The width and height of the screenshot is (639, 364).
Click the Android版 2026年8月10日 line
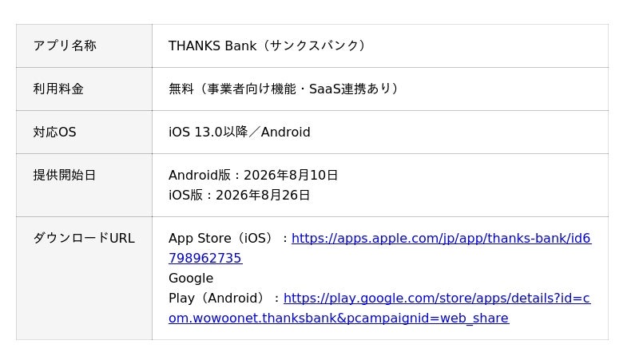click(x=253, y=175)
